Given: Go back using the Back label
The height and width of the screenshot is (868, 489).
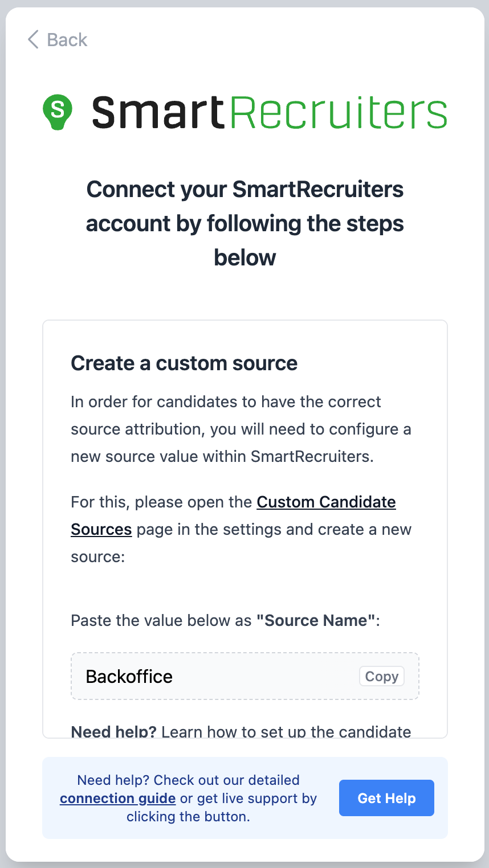Looking at the screenshot, I should 67,40.
